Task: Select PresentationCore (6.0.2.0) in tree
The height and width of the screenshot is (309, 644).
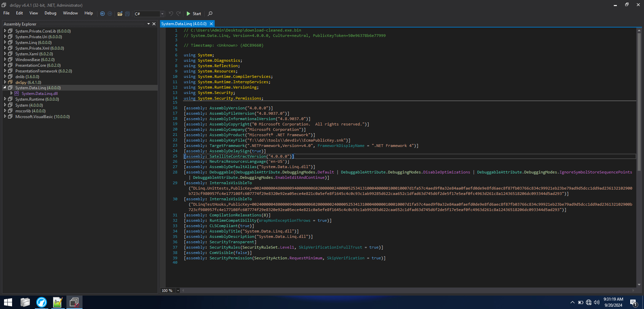Action: 38,65
